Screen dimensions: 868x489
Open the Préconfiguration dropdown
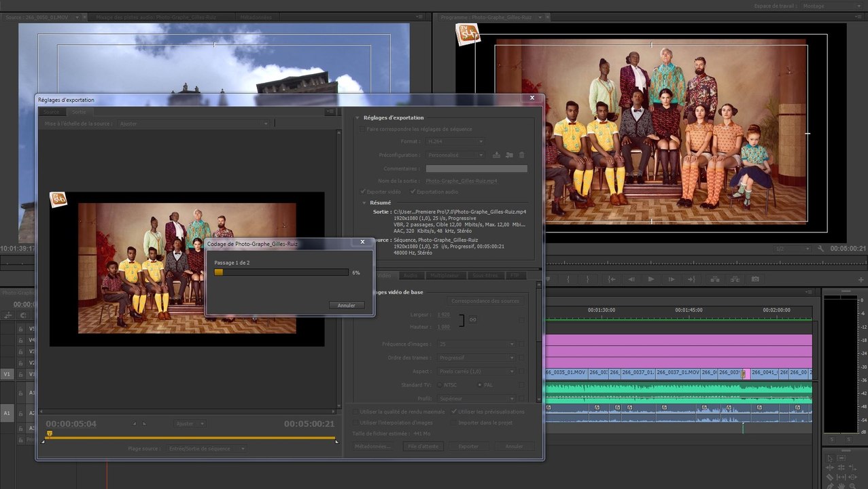(x=454, y=155)
